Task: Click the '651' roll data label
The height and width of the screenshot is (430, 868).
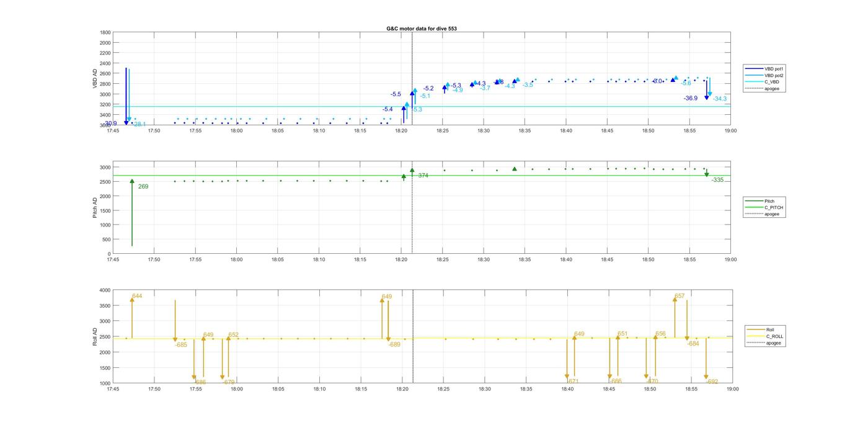Action: (x=622, y=334)
